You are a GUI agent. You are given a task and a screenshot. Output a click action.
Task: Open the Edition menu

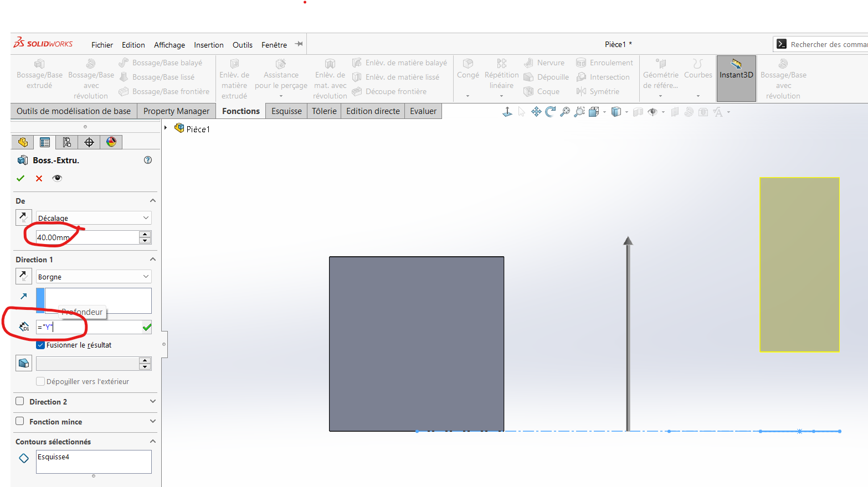[133, 45]
